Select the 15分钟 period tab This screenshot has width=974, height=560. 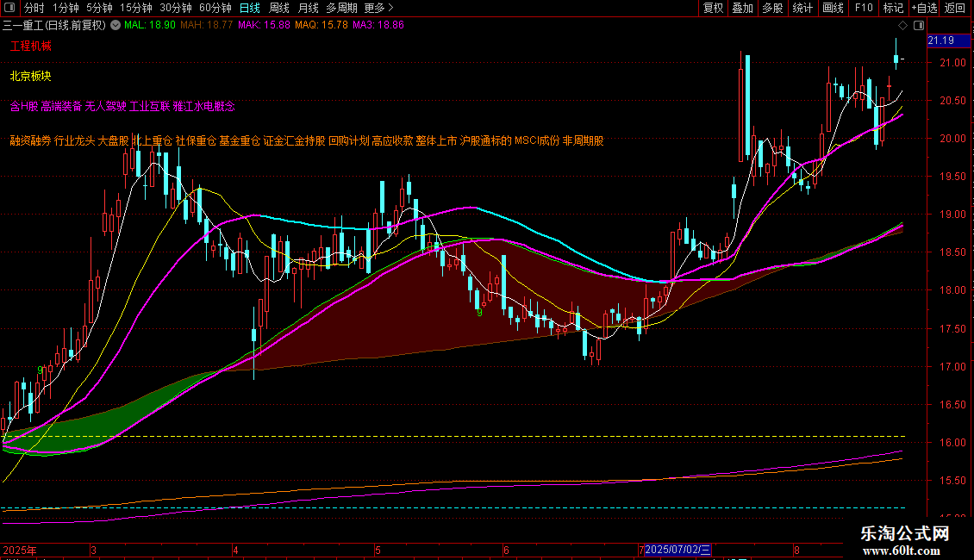point(136,8)
